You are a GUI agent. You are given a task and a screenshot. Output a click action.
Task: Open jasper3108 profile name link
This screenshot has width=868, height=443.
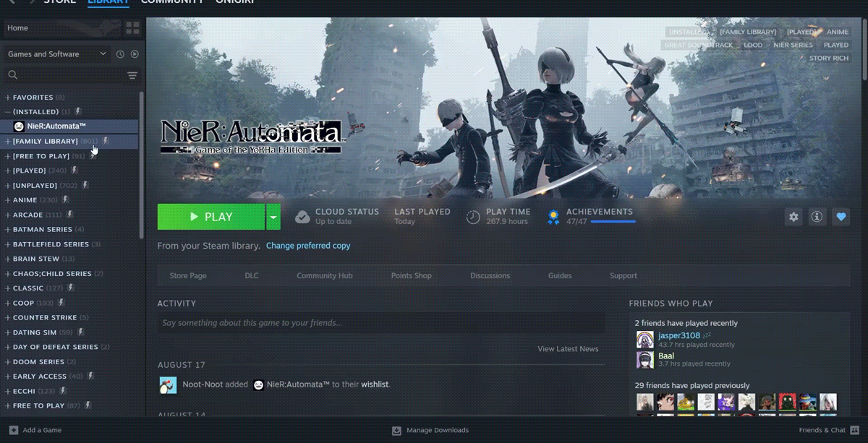679,335
